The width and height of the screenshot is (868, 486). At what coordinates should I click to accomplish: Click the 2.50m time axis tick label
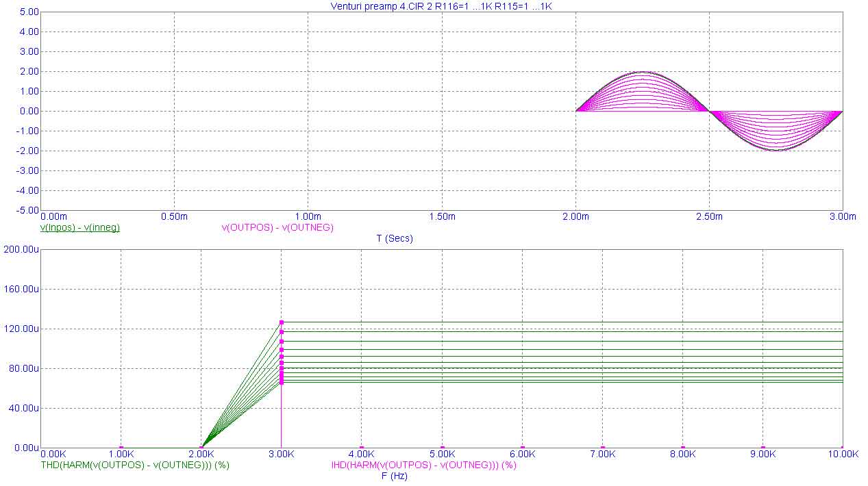point(709,216)
